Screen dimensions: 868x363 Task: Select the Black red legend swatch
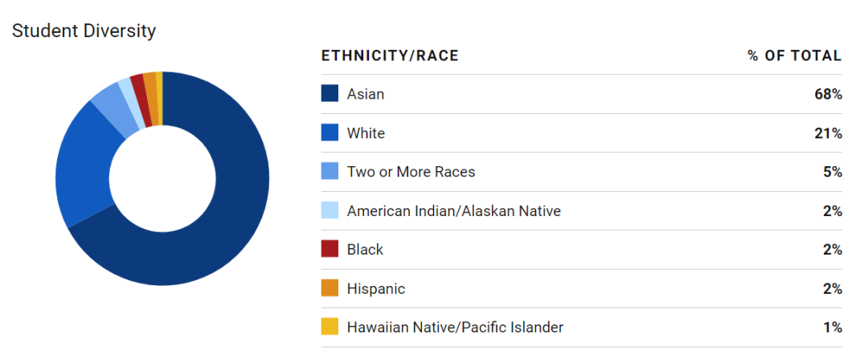coord(330,249)
